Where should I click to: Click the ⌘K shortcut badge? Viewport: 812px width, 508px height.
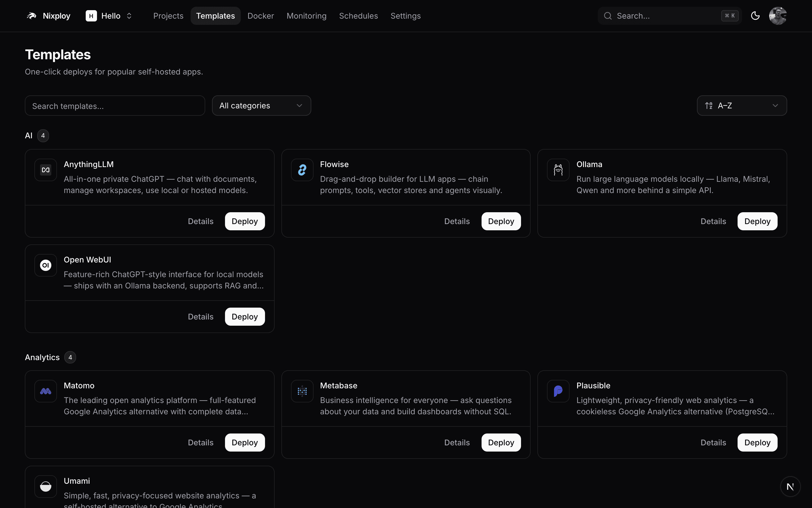pyautogui.click(x=730, y=16)
